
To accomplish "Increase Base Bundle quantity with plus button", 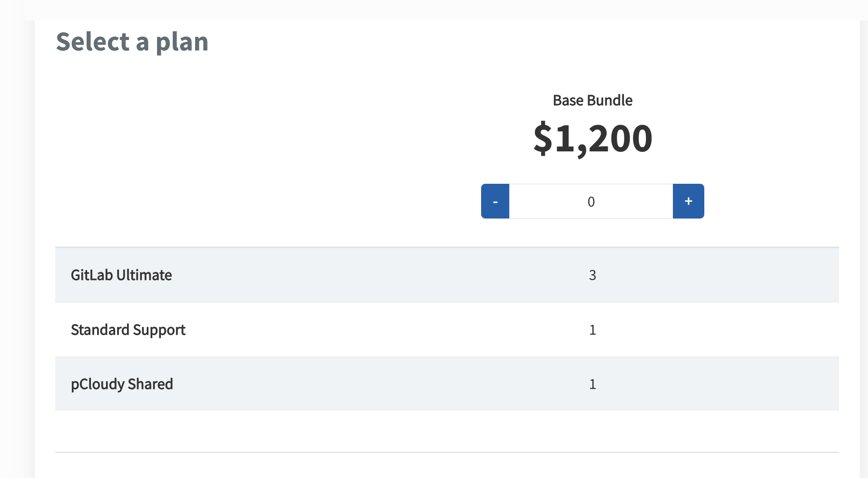I will [x=688, y=201].
